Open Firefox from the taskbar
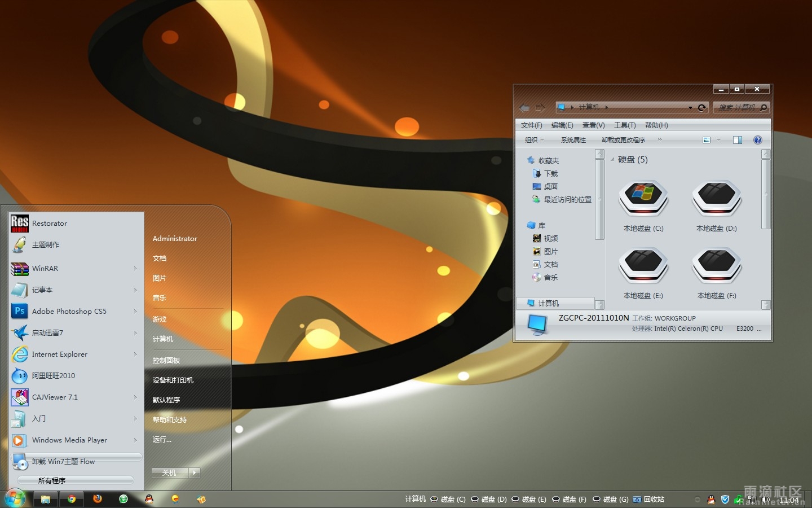 click(98, 499)
